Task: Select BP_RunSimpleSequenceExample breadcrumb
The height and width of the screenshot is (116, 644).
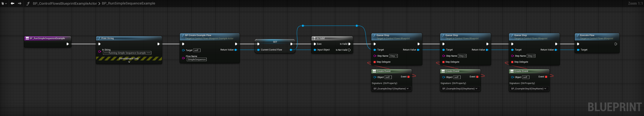Action: coord(128,4)
